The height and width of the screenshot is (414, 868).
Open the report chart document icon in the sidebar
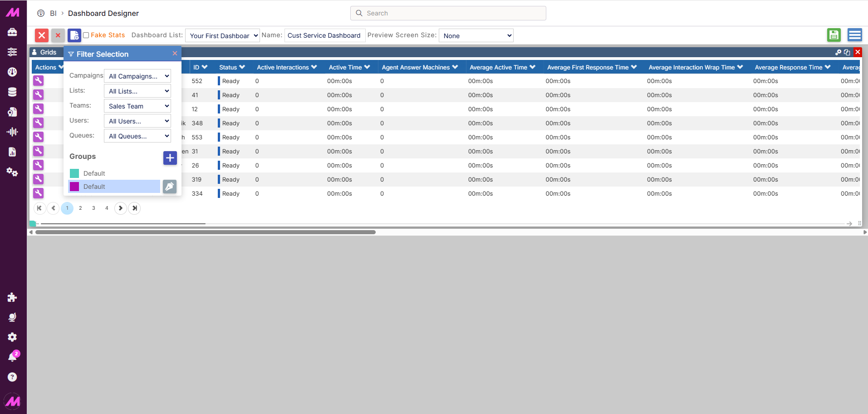tap(12, 152)
